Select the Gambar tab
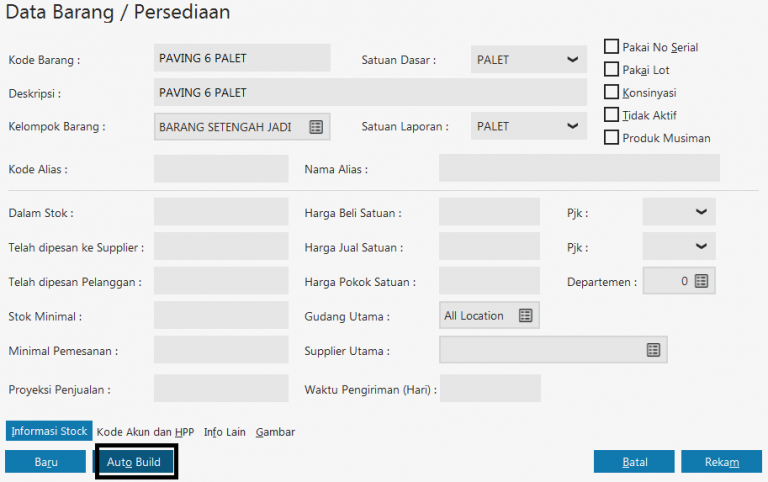Viewport: 768px width, 482px height. [x=275, y=432]
